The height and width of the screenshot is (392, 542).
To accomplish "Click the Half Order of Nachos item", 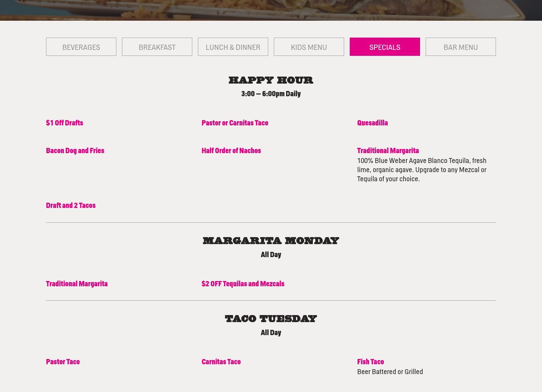I will pyautogui.click(x=231, y=150).
